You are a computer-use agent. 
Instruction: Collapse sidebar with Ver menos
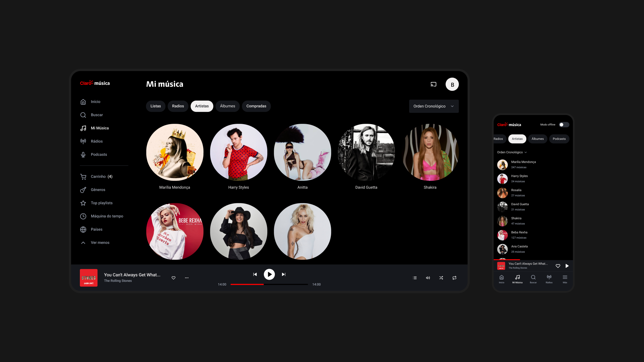(x=95, y=243)
